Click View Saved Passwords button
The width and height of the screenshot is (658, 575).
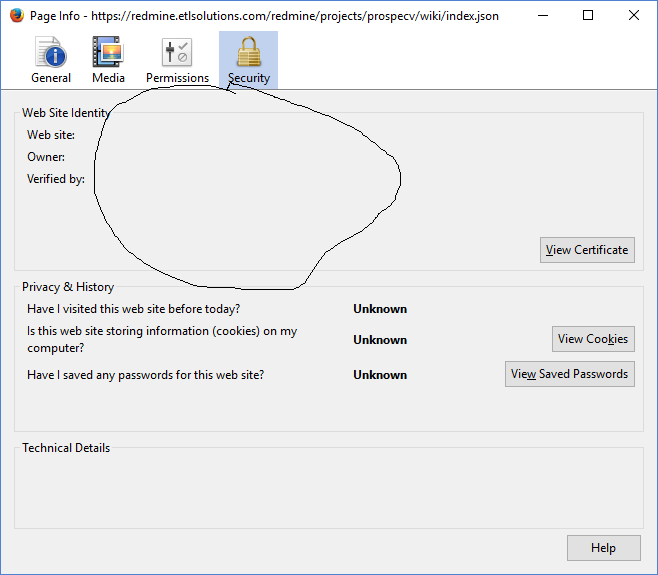click(569, 374)
